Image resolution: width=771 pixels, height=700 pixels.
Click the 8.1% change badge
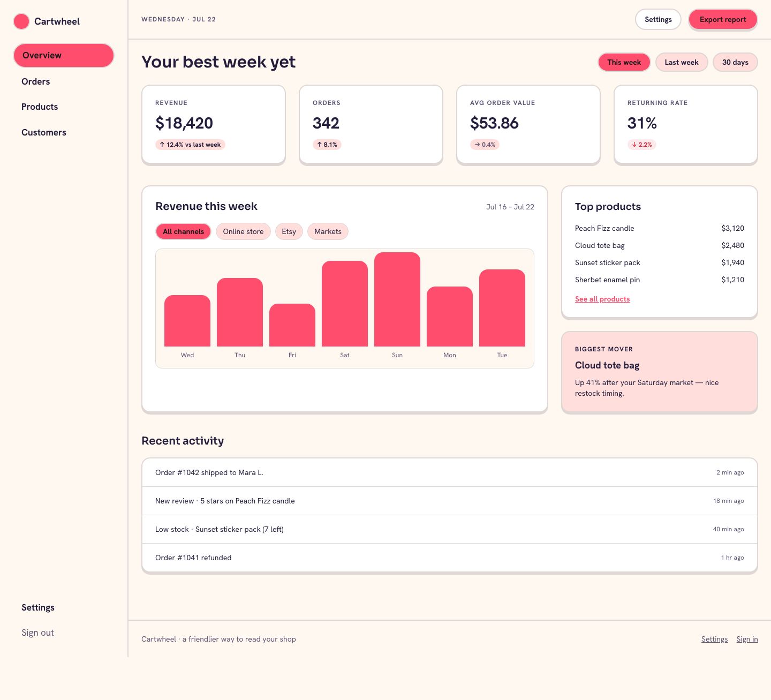tap(327, 145)
